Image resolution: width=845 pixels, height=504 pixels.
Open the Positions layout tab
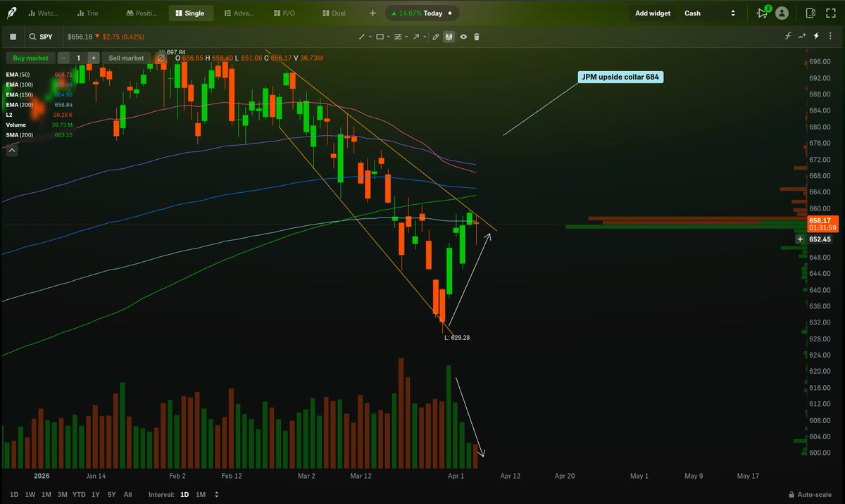tap(143, 13)
